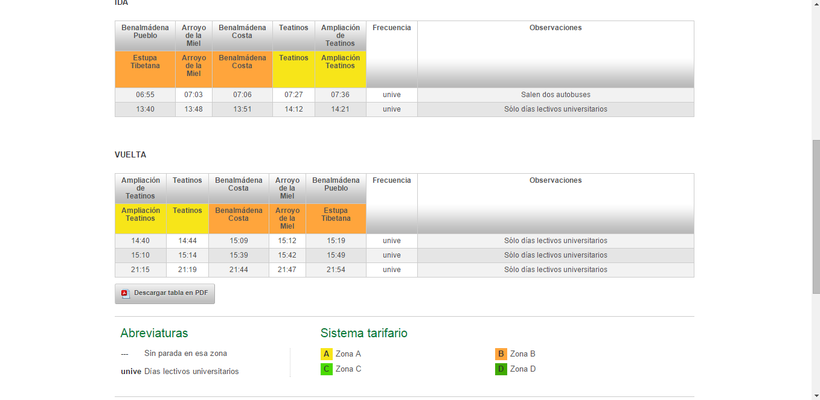The height and width of the screenshot is (400, 820).
Task: Click the Observaciones header in the VUELTA table
Action: point(555,181)
